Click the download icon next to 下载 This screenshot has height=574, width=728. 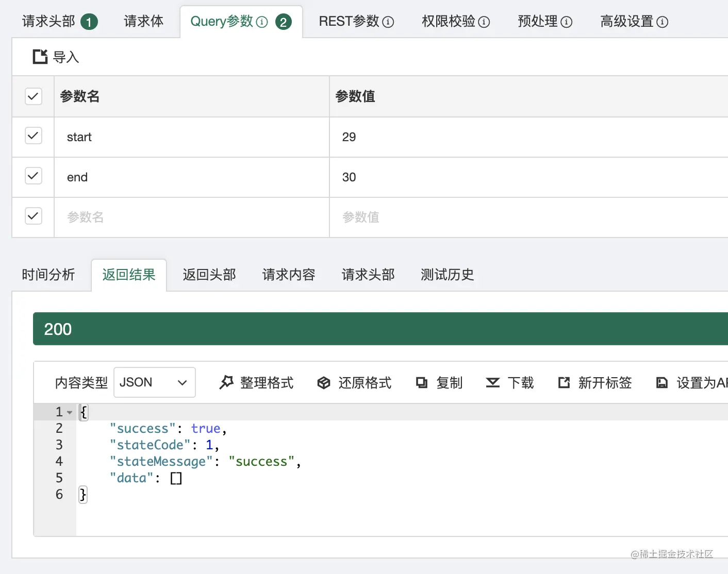tap(493, 382)
